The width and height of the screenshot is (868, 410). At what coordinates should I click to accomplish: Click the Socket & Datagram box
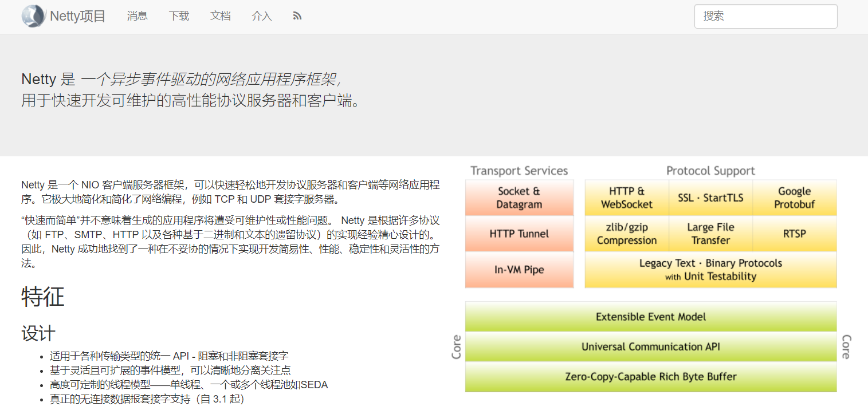519,198
